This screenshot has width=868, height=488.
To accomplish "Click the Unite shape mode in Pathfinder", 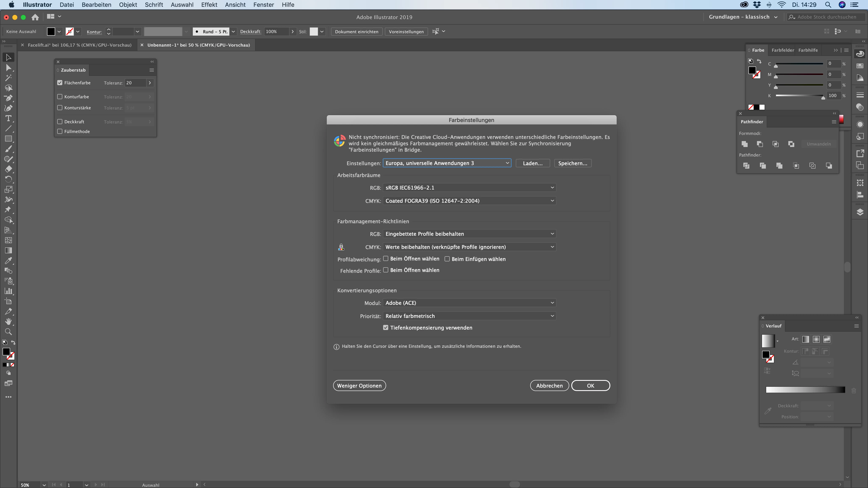I will click(x=745, y=144).
